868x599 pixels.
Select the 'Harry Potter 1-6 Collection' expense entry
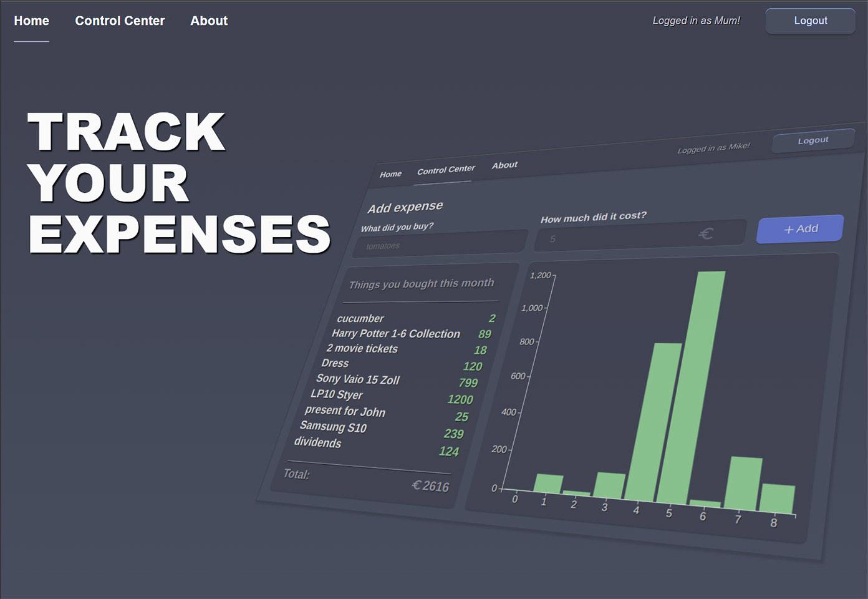click(x=396, y=334)
